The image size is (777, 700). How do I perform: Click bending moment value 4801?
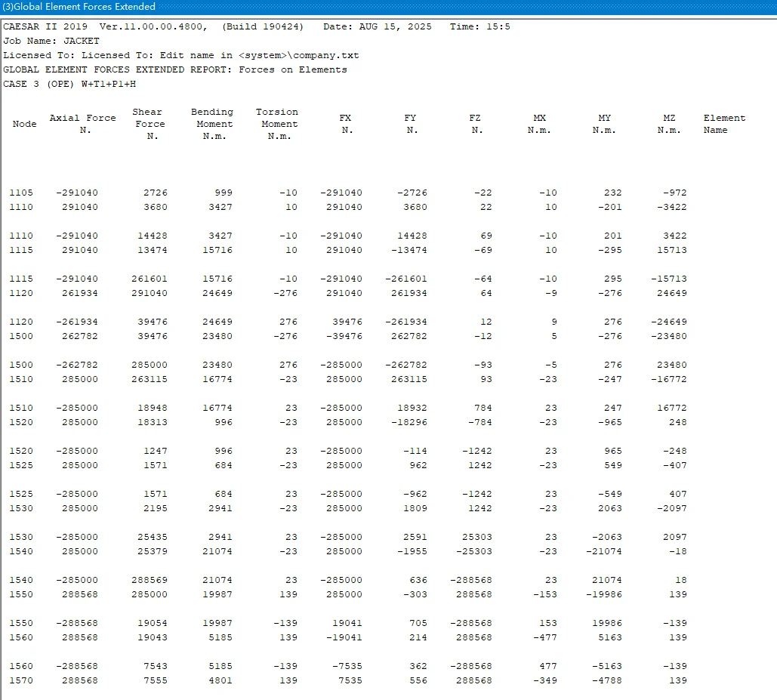[220, 680]
